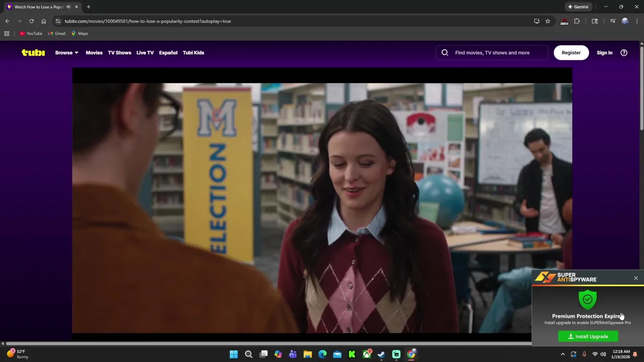Launch Microsoft Edge from taskbar
This screenshot has height=362, width=644.
[x=323, y=354]
